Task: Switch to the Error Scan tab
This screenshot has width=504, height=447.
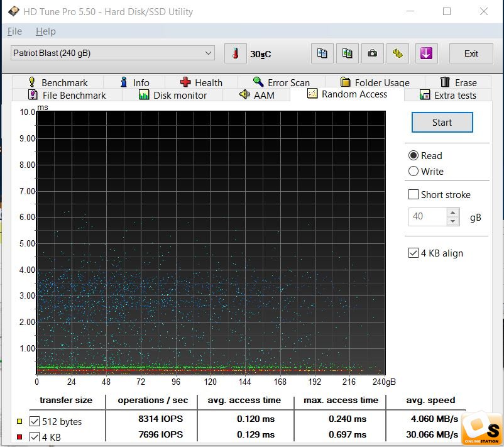Action: tap(282, 82)
